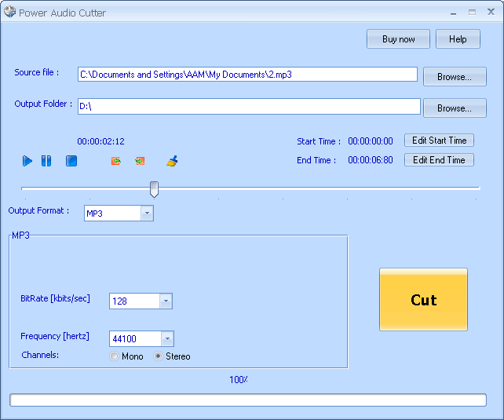Click Edit End Time button
Viewport: 504px width, 420px height.
[439, 159]
